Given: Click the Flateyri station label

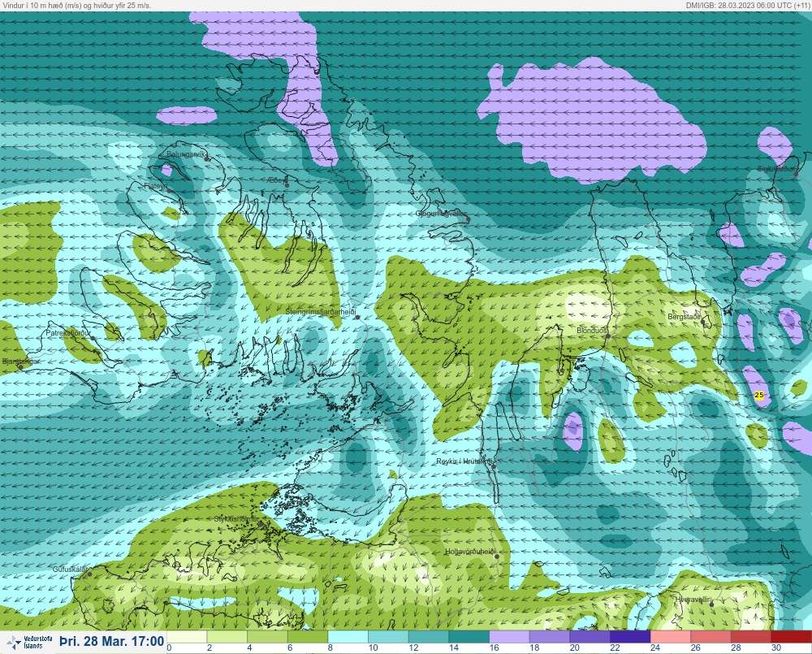Looking at the screenshot, I should (x=156, y=185).
